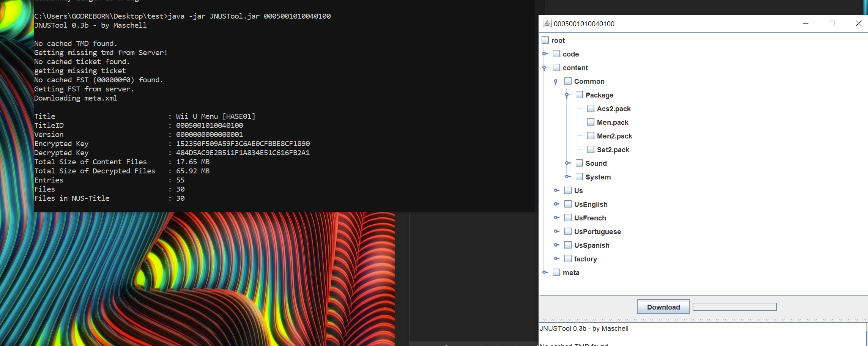Expand the UsFrench folder node
Image resolution: width=868 pixels, height=346 pixels.
[556, 218]
